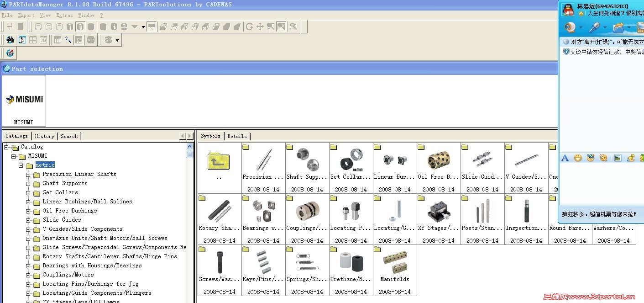Screen dimensions: 644x303
Task: Select Locating Pins/Bushings for Jig
Action: click(x=90, y=284)
